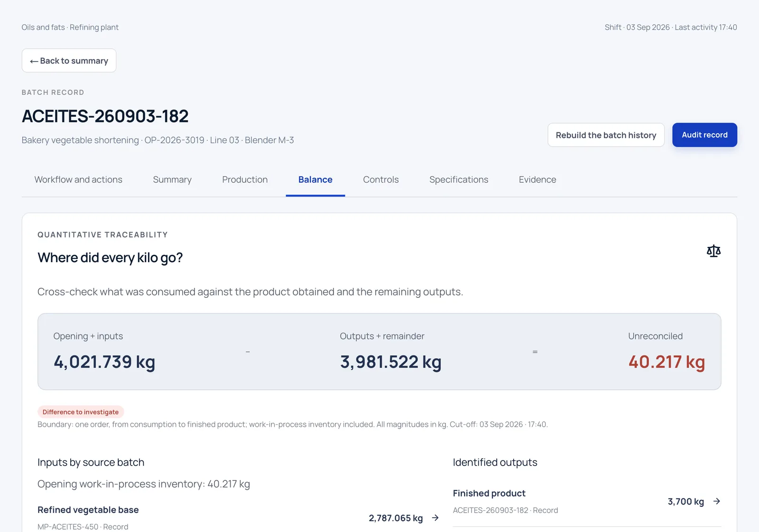The width and height of the screenshot is (759, 532).
Task: Click the Finished product row title
Action: (489, 494)
